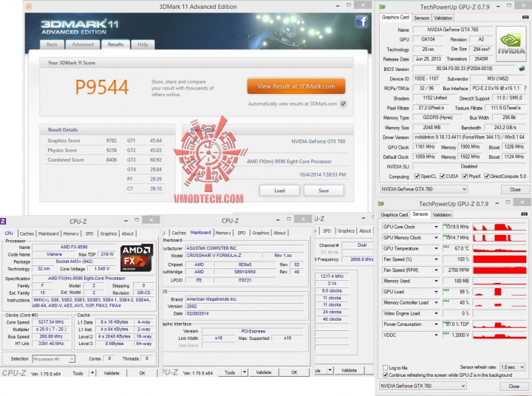This screenshot has width=532, height=396.
Task: Expand Memory Used sensor dropdown arrow
Action: (x=436, y=281)
